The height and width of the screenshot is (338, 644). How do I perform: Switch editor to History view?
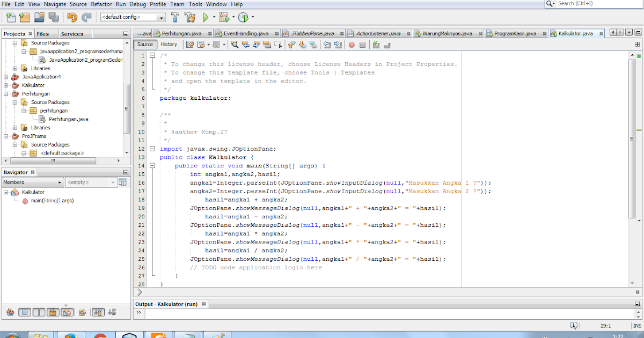pos(169,45)
